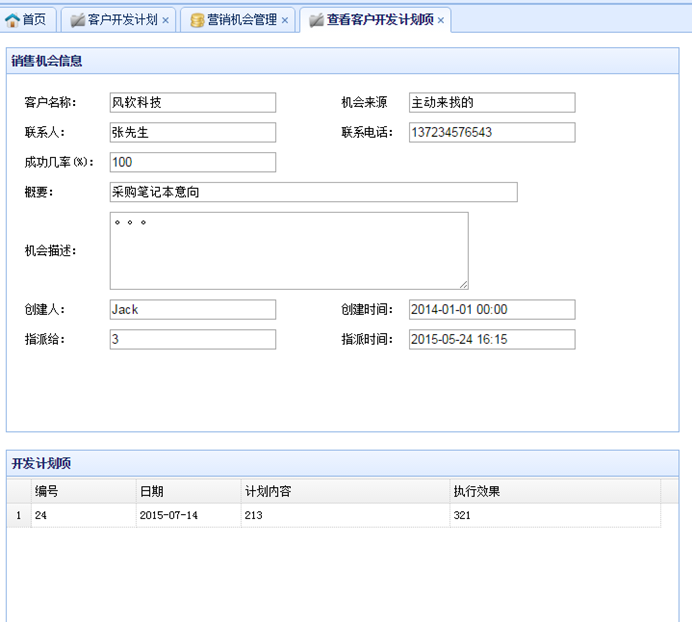Image resolution: width=692 pixels, height=622 pixels.
Task: Click the 客户名称 field containing 风软科技
Action: (x=193, y=102)
